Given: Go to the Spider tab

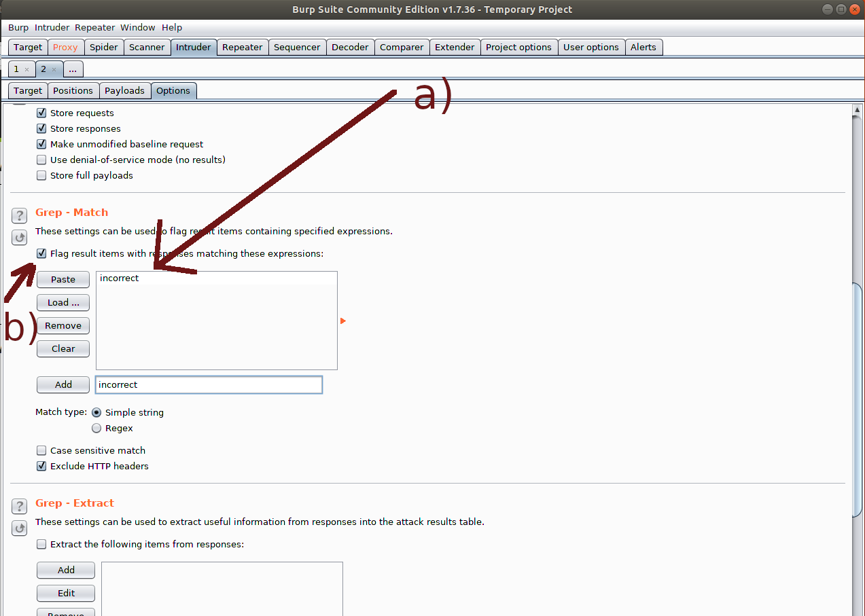Looking at the screenshot, I should [104, 47].
